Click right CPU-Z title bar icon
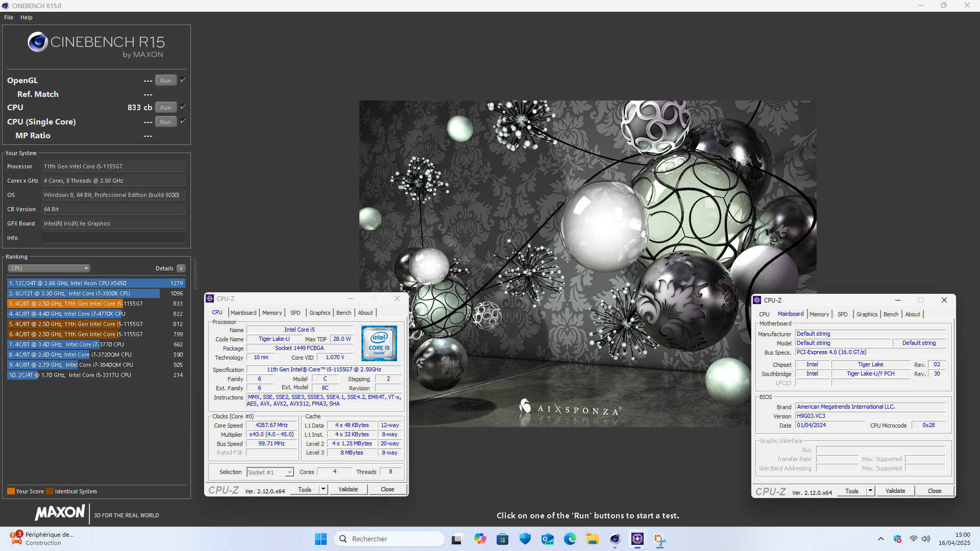This screenshot has width=980, height=551. pos(757,300)
